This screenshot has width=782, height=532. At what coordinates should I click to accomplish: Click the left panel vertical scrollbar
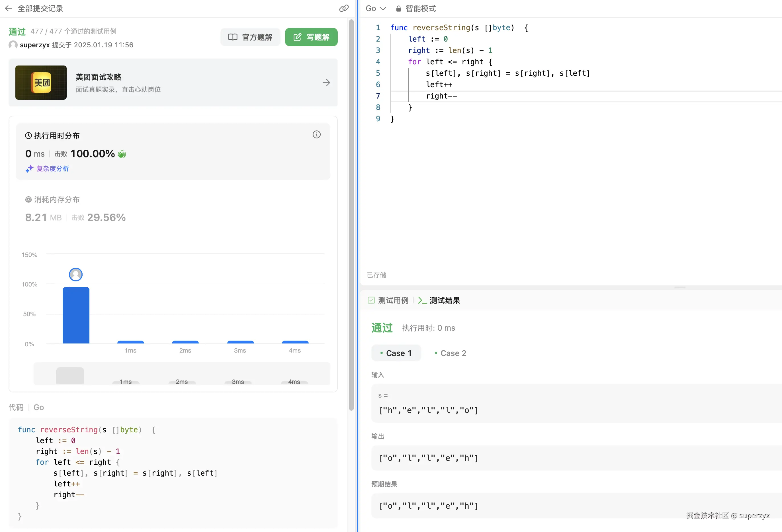351,215
